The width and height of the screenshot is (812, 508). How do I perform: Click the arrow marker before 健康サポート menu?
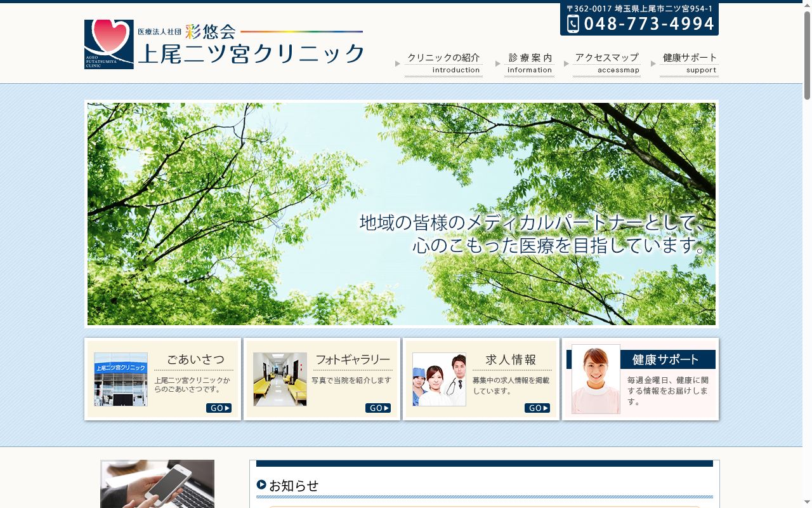pyautogui.click(x=653, y=63)
